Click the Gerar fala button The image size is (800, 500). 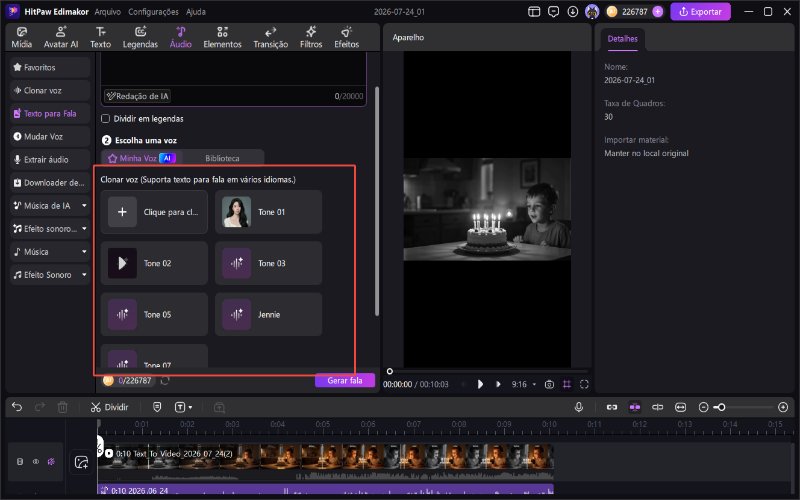345,381
